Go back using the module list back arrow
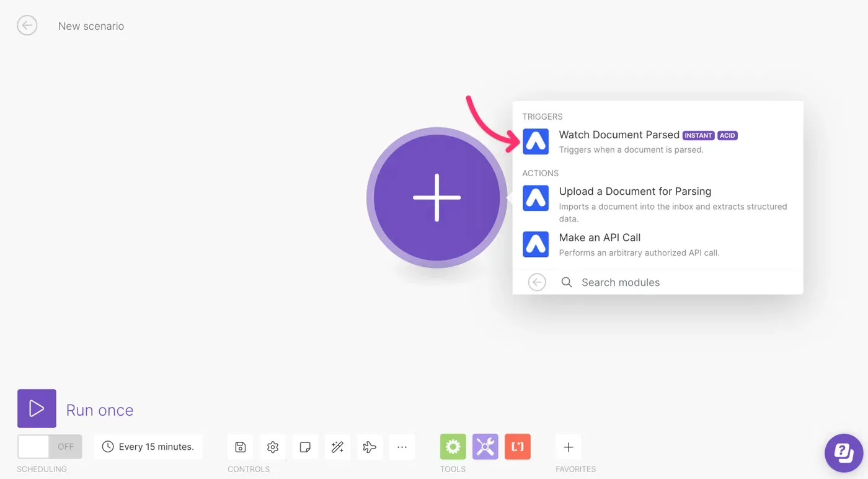Image resolution: width=868 pixels, height=479 pixels. [x=537, y=282]
